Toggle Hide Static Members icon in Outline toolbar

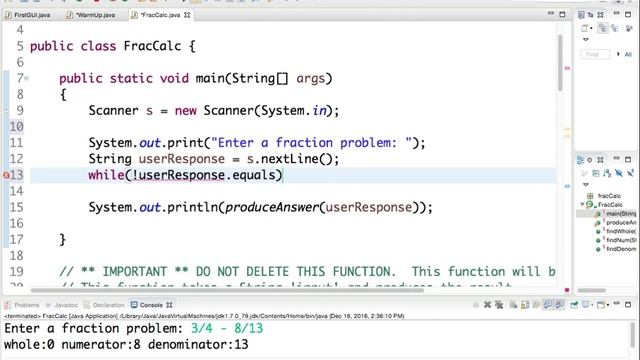click(x=630, y=173)
